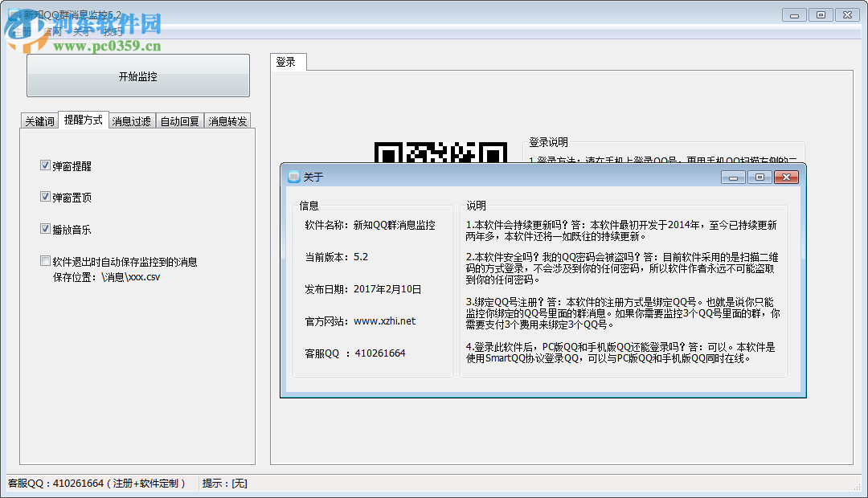Screen dimensions: 868x498
Task: Minimize the 关于 dialog
Action: tap(732, 177)
